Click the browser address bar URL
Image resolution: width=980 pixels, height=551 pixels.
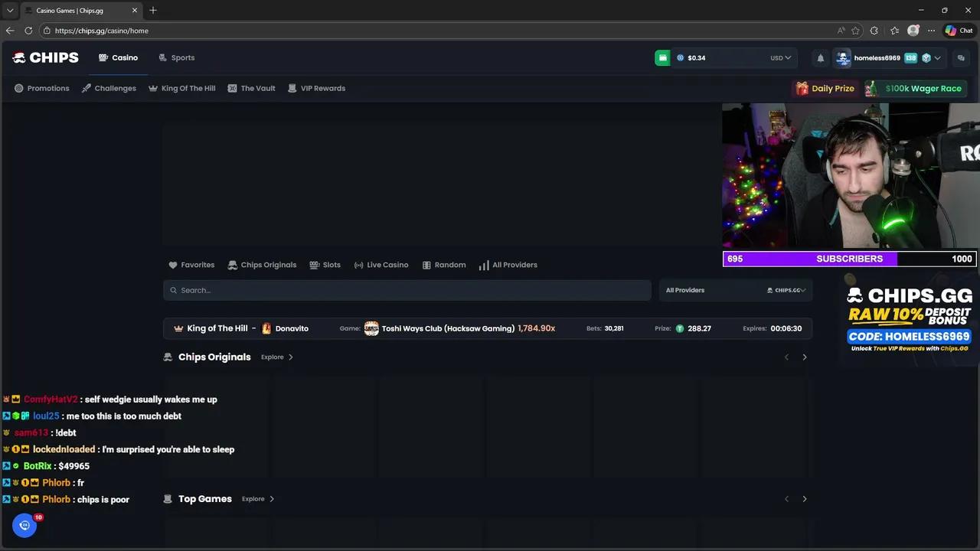[102, 31]
